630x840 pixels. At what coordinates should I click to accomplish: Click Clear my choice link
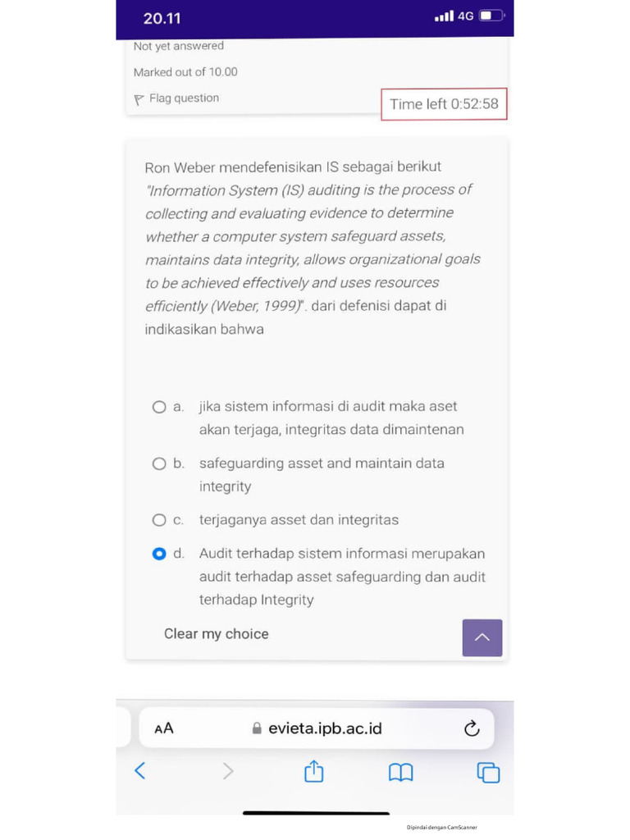click(x=216, y=634)
